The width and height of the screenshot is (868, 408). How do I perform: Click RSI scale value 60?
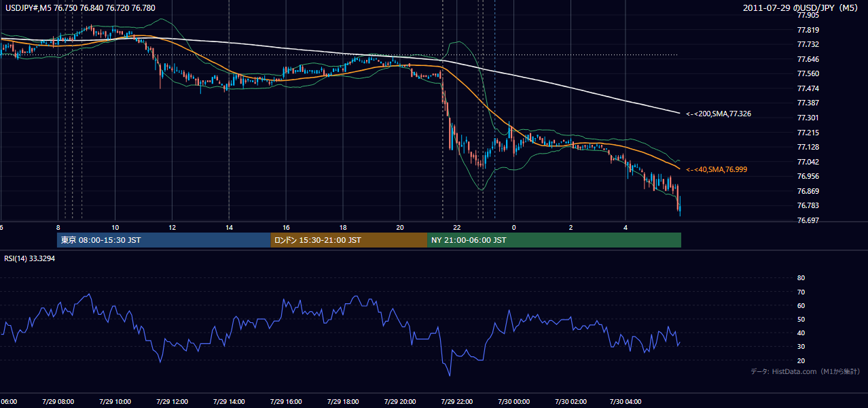pos(801,305)
